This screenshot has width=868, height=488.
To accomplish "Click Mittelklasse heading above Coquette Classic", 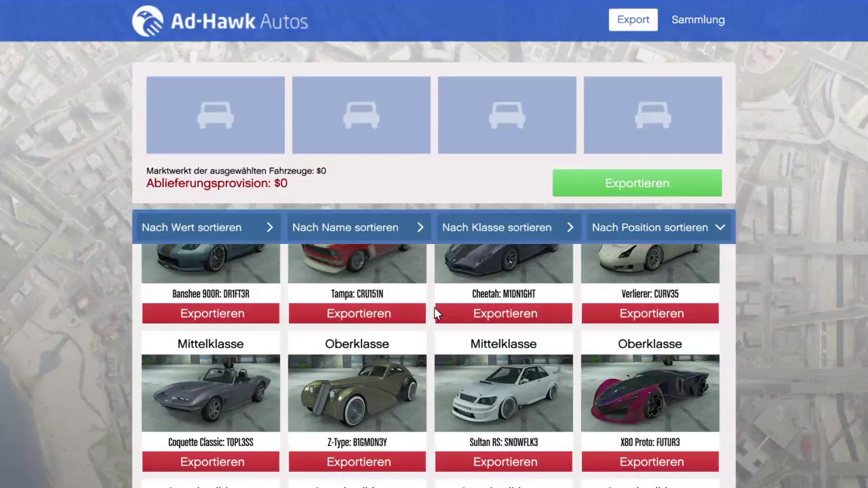I will click(x=211, y=344).
